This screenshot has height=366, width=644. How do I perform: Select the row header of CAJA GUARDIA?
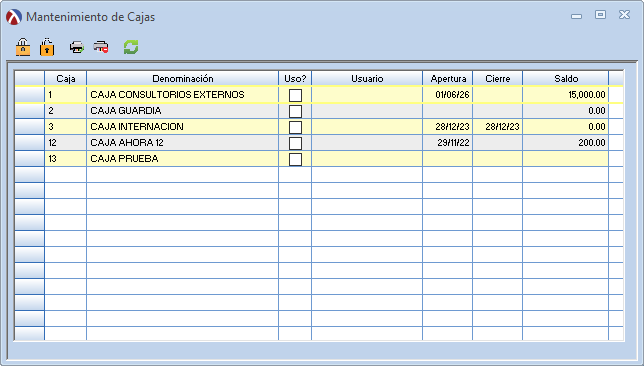point(30,110)
